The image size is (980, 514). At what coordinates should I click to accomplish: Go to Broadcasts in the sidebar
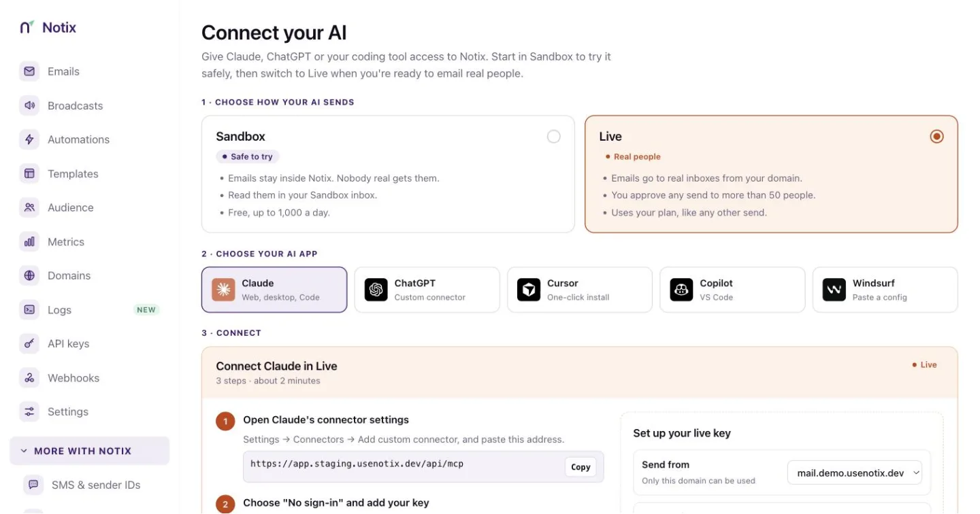click(90, 105)
